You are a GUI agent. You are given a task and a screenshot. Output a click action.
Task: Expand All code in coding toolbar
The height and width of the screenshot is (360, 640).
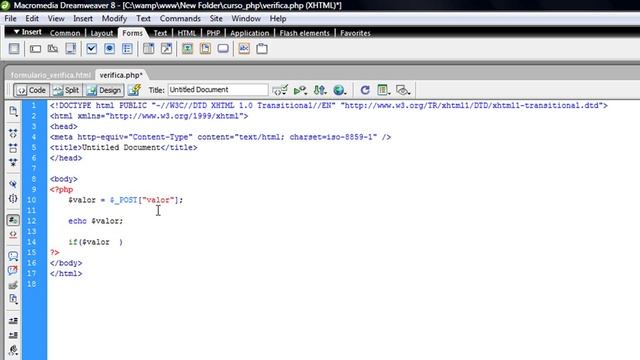(13, 162)
